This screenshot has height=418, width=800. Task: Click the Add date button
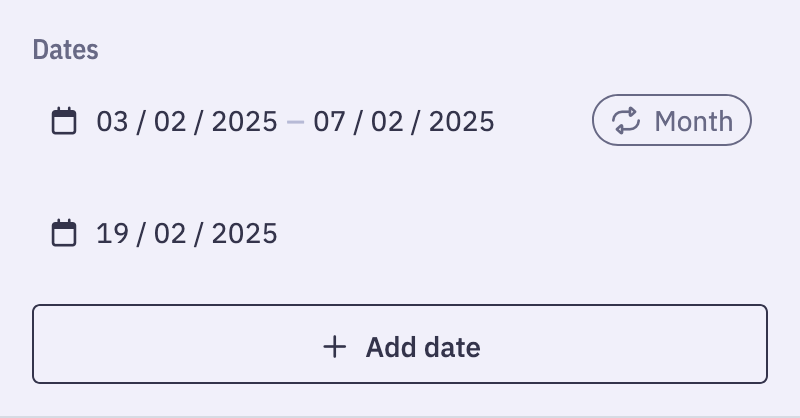tap(400, 344)
